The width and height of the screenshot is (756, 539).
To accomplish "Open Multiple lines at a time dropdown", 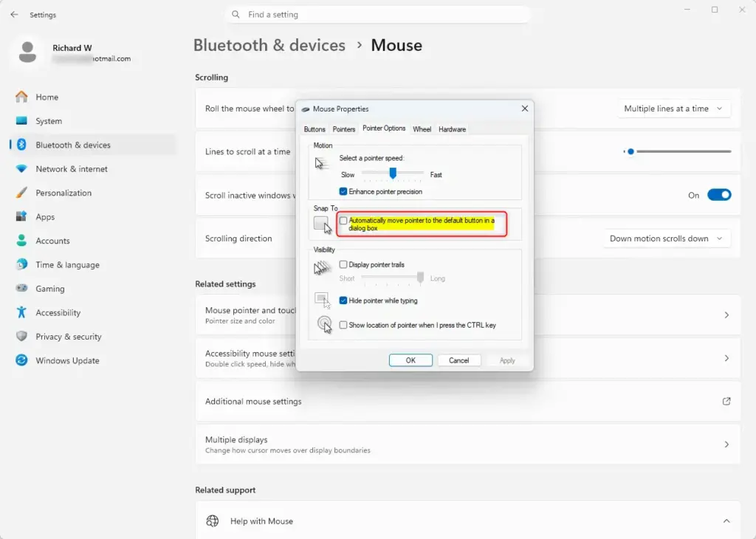I will click(673, 109).
